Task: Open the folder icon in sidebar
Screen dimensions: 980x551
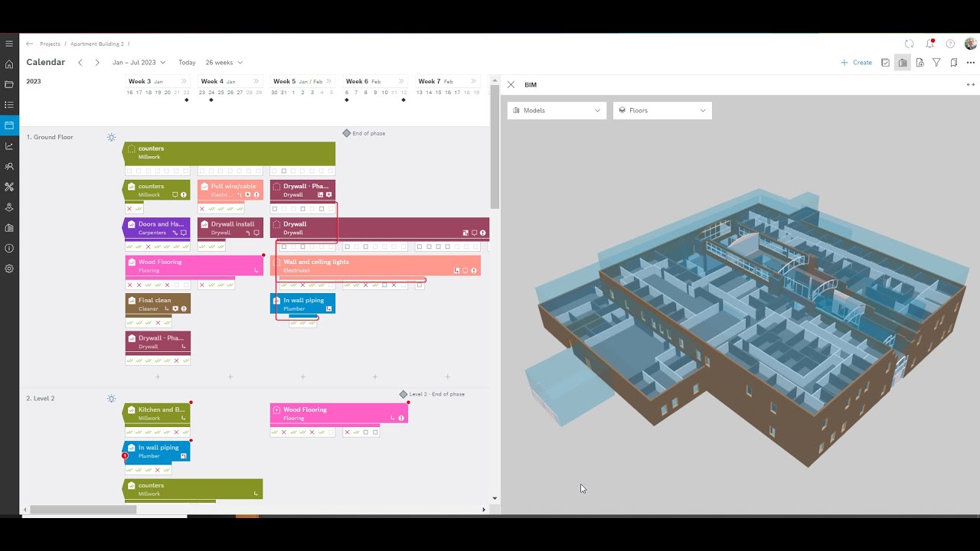Action: (x=9, y=84)
